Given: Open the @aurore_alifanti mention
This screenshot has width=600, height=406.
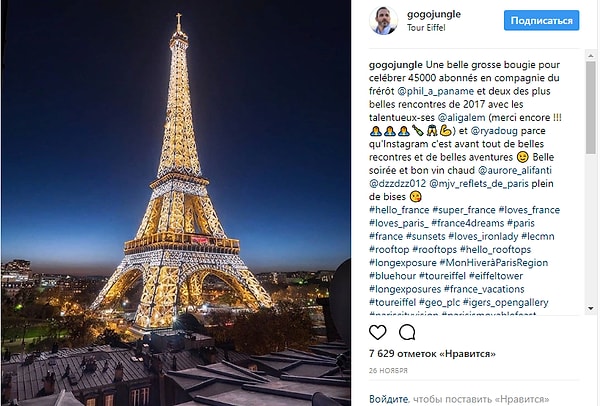Looking at the screenshot, I should (x=515, y=170).
